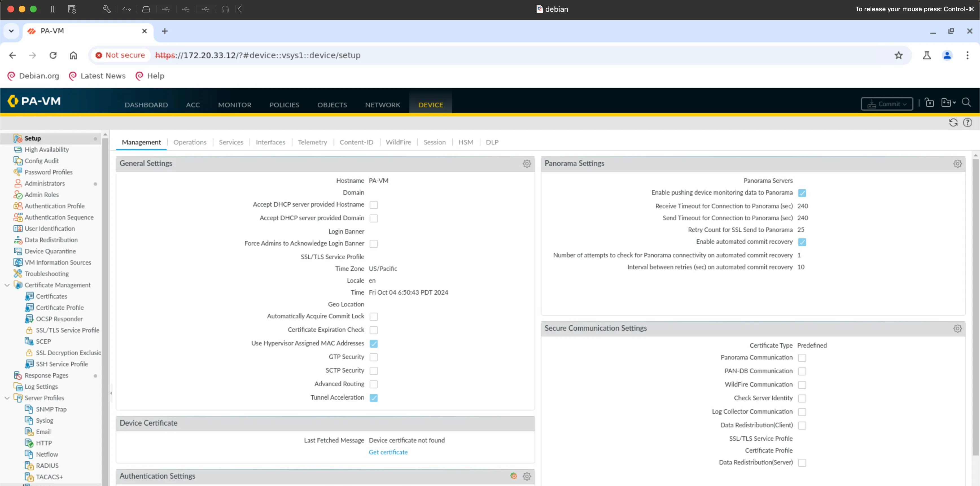The width and height of the screenshot is (980, 486).
Task: Open the POLICIES main menu
Action: 284,105
